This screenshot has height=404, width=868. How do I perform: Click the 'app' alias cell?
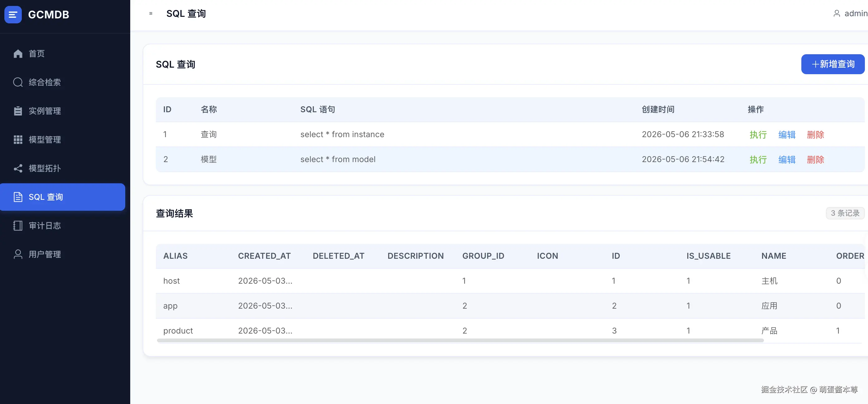[x=170, y=306]
